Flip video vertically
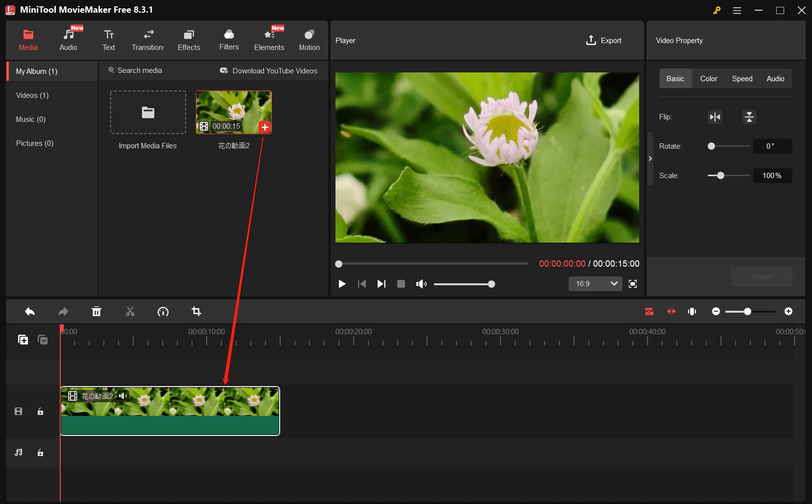 [749, 117]
